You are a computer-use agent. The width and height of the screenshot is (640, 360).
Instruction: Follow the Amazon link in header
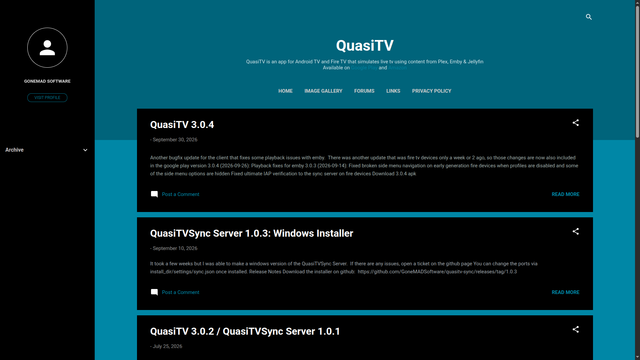pyautogui.click(x=397, y=68)
